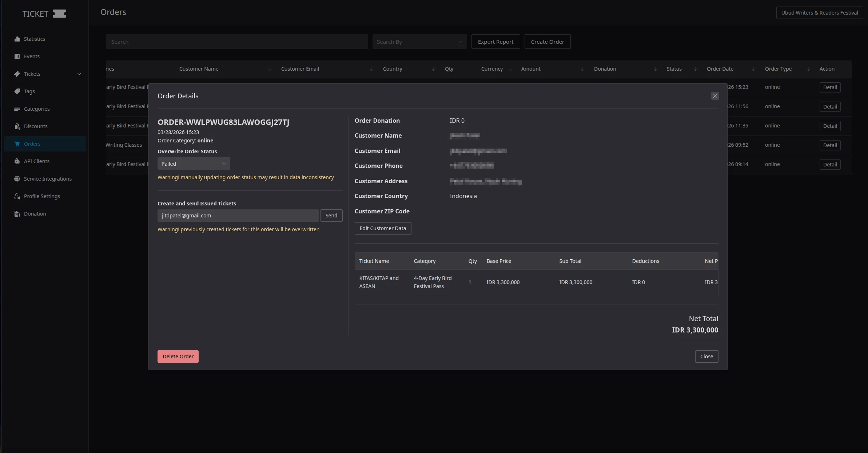Close Order Details with the X icon

(715, 96)
